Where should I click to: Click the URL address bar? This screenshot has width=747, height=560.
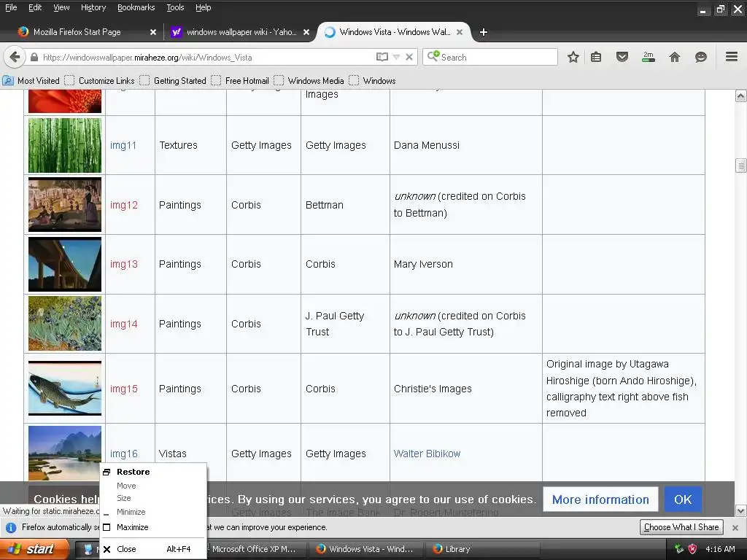click(x=205, y=57)
